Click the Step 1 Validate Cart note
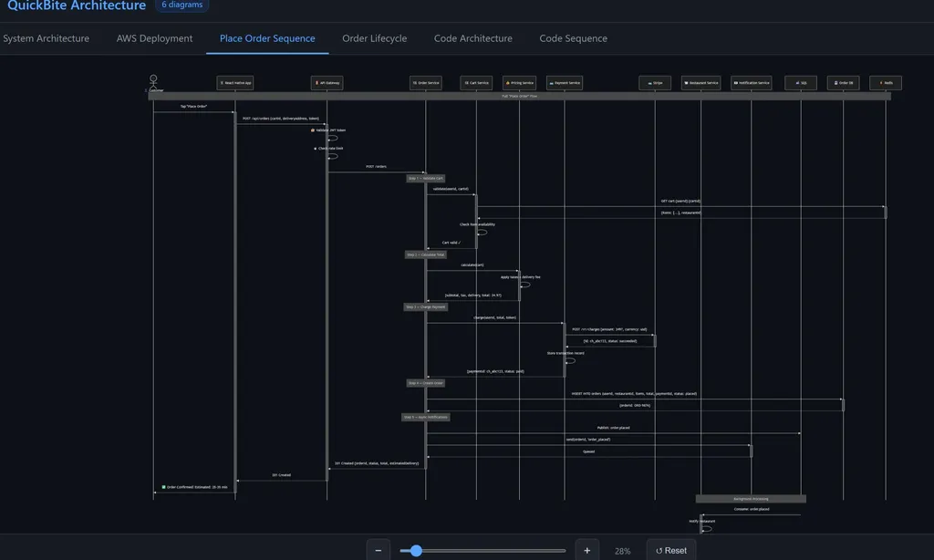Screen dimensions: 934x560 (x=425, y=178)
